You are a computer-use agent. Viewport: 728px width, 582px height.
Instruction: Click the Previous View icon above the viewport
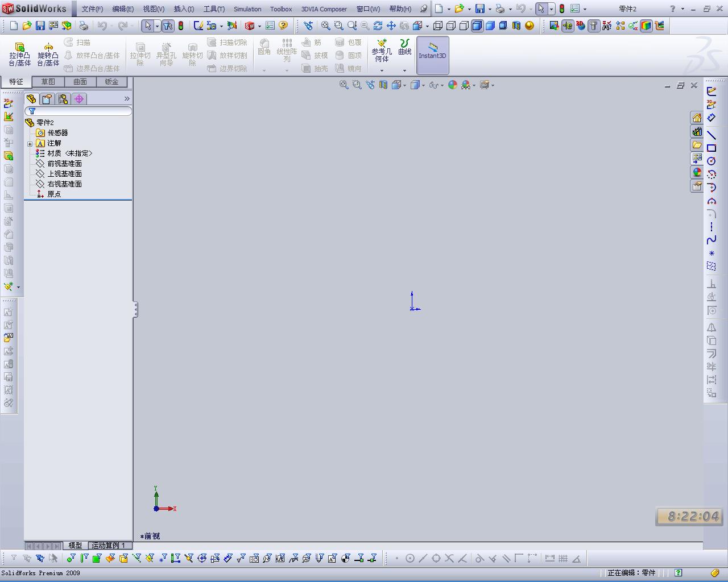coord(370,85)
